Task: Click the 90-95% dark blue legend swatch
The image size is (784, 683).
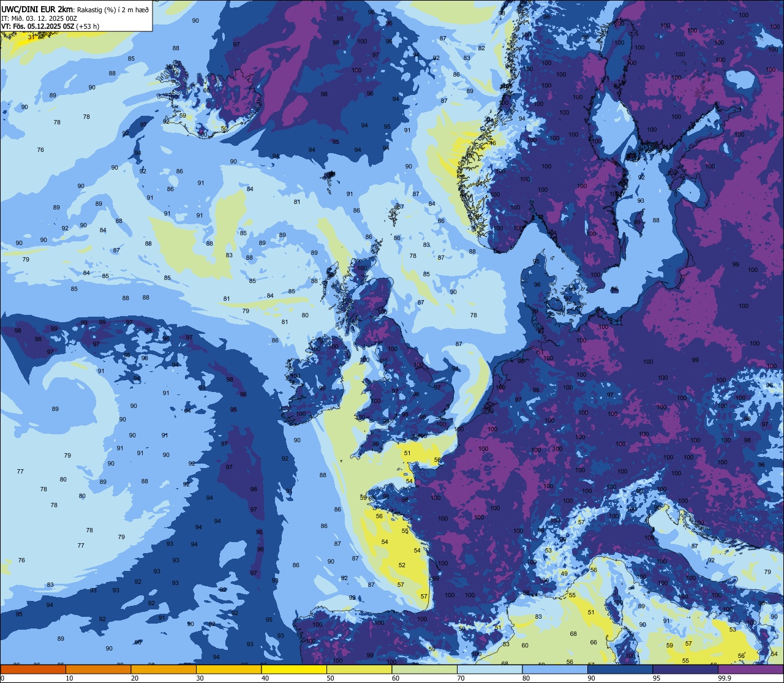Action: point(620,669)
